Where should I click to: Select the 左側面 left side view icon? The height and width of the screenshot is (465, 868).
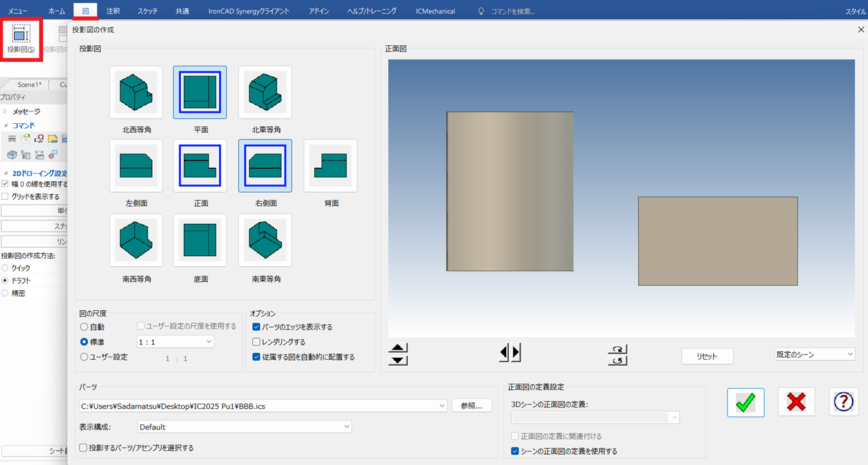click(136, 166)
